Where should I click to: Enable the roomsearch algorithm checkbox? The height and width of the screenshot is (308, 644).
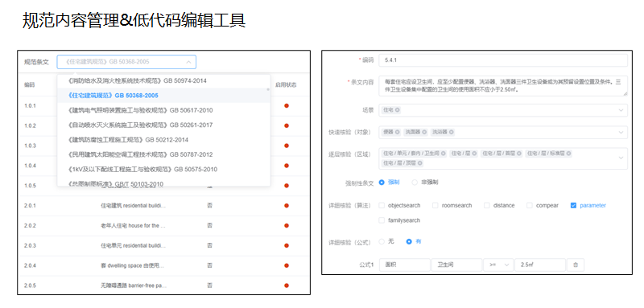435,206
